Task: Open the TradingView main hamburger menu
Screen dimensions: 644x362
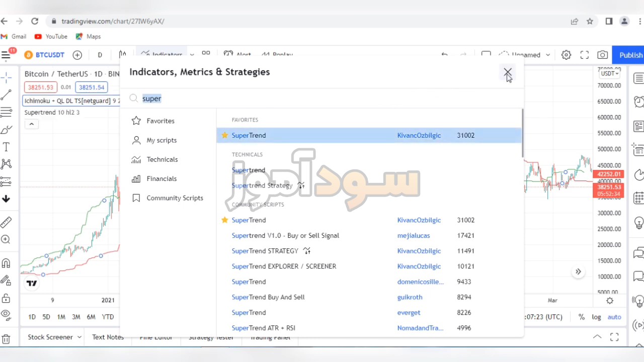Action: 6,55
